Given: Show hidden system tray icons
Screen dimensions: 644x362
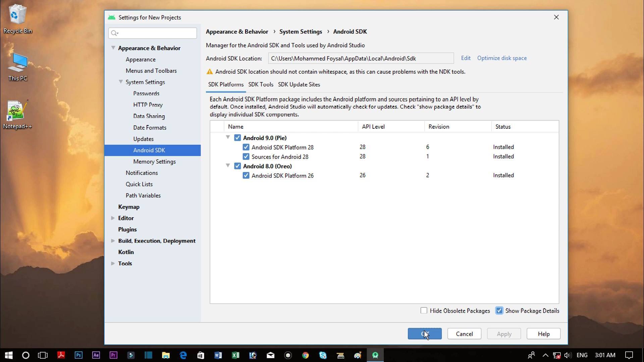Looking at the screenshot, I should (545, 355).
